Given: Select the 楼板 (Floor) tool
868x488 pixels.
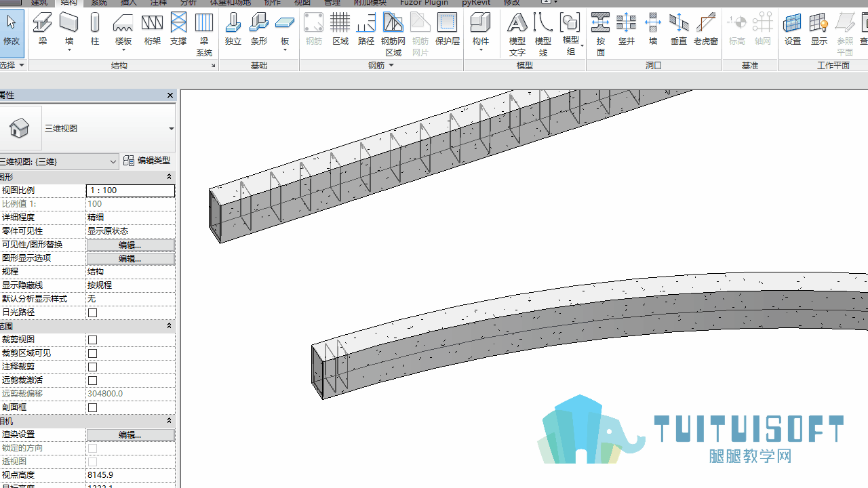Looking at the screenshot, I should pos(123,31).
